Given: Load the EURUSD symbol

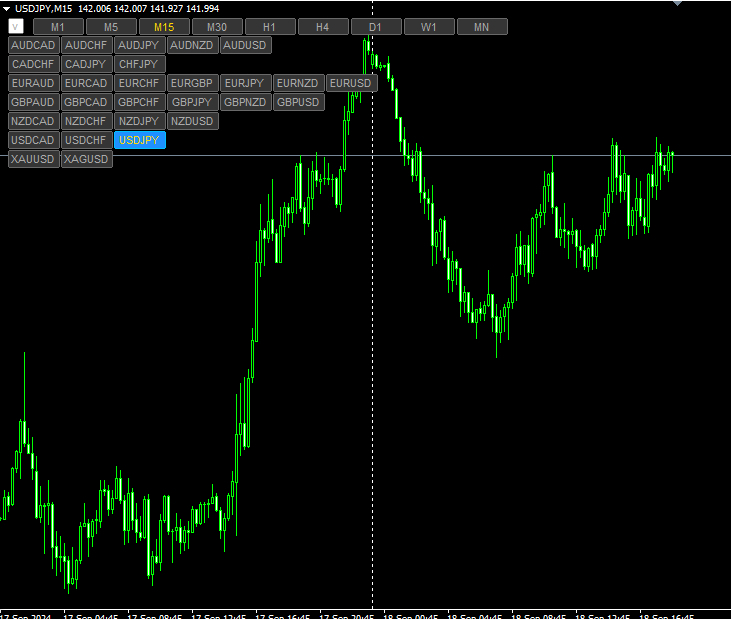Looking at the screenshot, I should point(351,83).
